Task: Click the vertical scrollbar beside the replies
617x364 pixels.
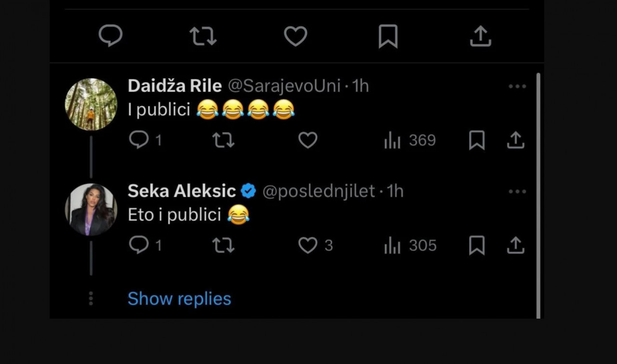Action: [538, 193]
